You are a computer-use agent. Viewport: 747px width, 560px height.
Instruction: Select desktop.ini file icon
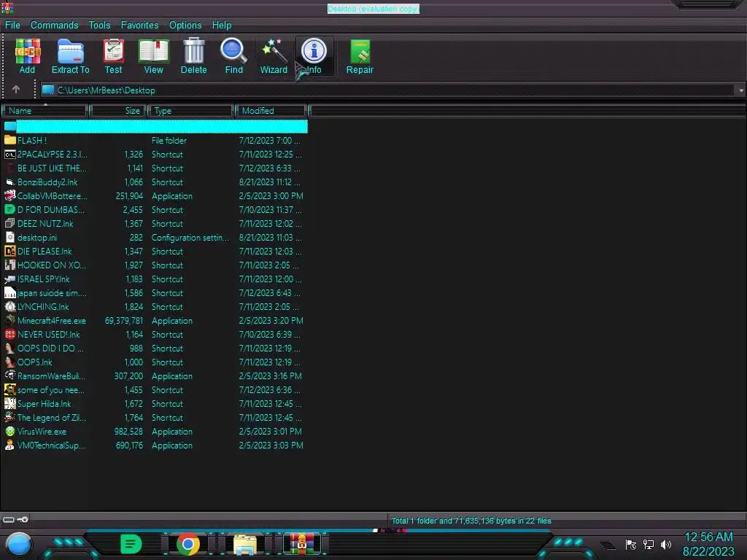click(10, 237)
